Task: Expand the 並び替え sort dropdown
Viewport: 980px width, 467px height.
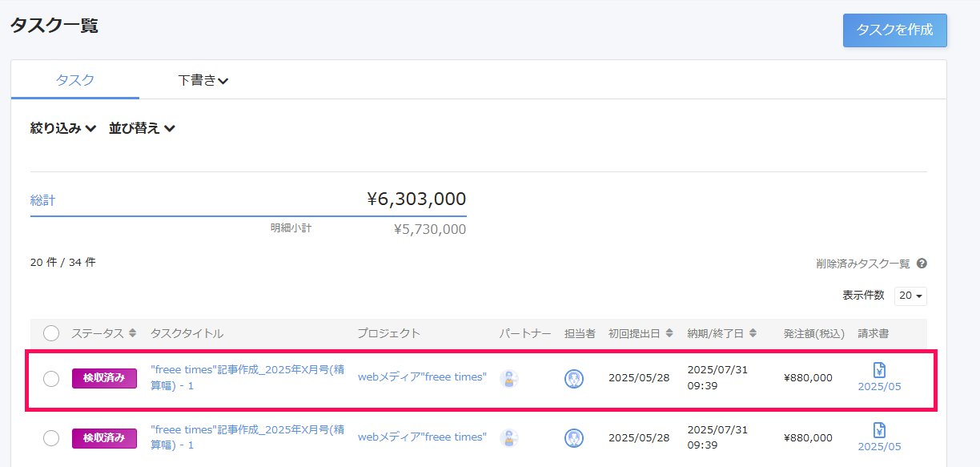Action: 142,128
